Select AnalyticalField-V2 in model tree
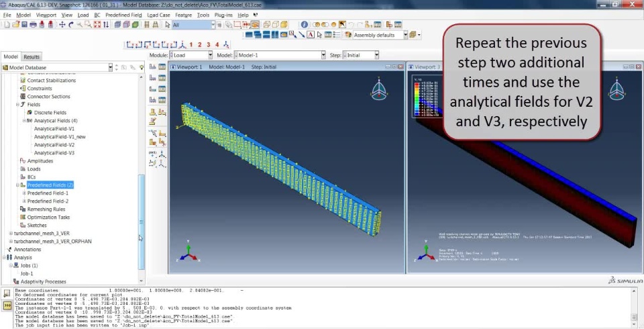644x329 pixels. coord(54,145)
